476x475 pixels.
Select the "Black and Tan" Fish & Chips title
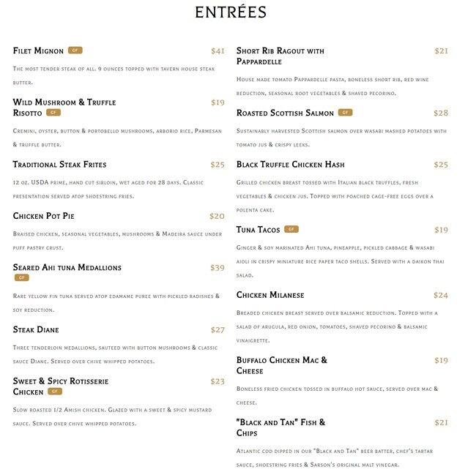[280, 427]
